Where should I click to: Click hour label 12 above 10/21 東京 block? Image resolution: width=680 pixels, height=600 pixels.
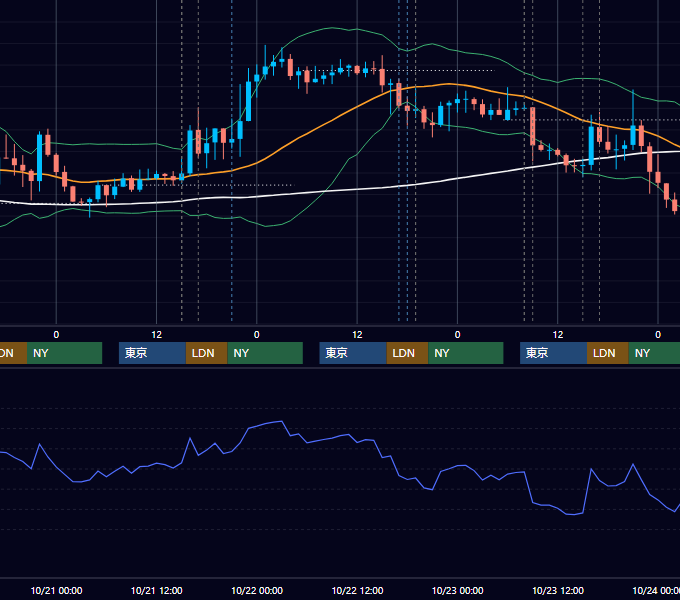[x=157, y=335]
